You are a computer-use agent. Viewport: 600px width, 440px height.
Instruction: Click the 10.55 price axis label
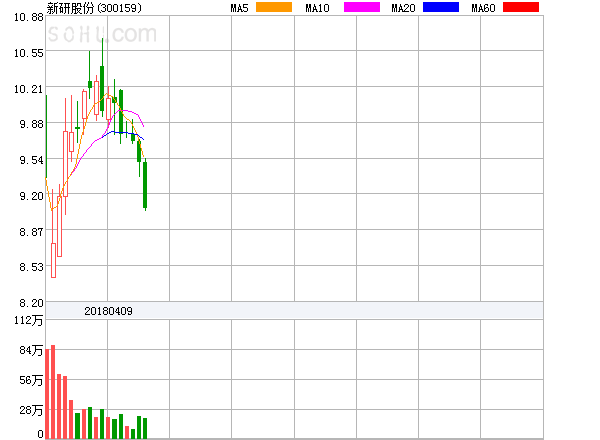(x=29, y=53)
